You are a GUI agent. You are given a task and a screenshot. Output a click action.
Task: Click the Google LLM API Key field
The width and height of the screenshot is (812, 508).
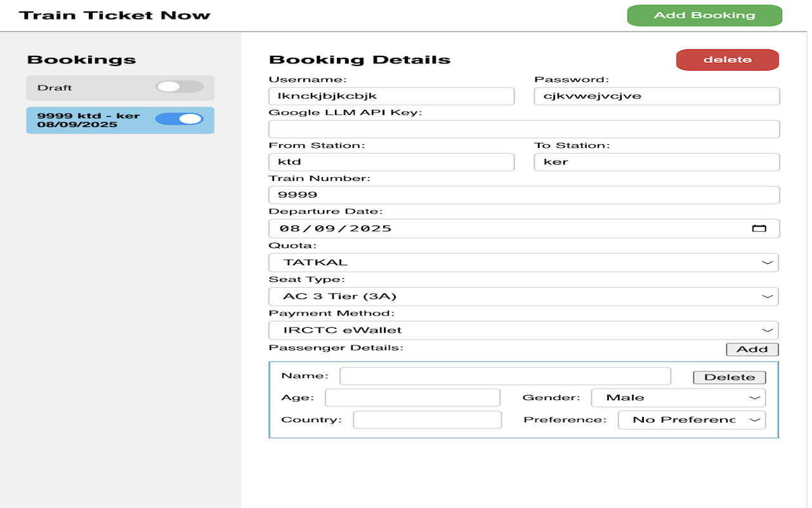pos(523,129)
